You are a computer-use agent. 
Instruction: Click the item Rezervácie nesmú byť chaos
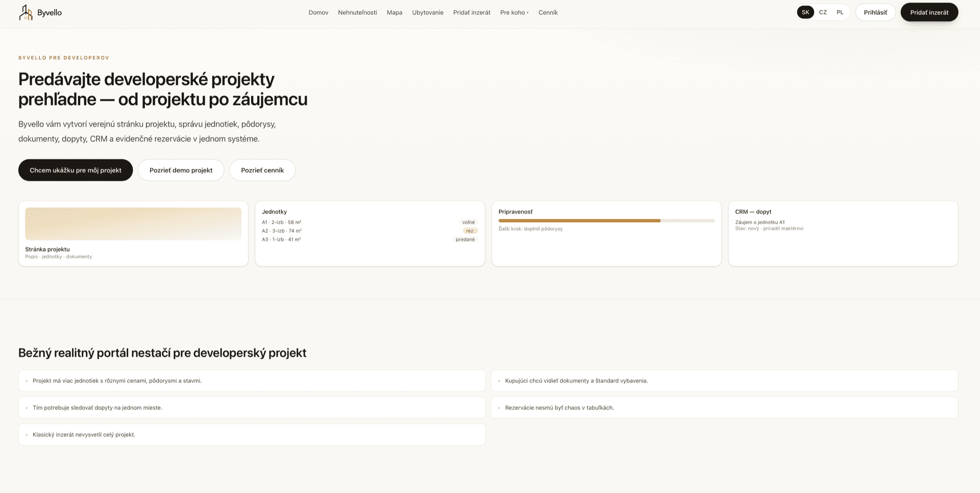[x=725, y=408]
